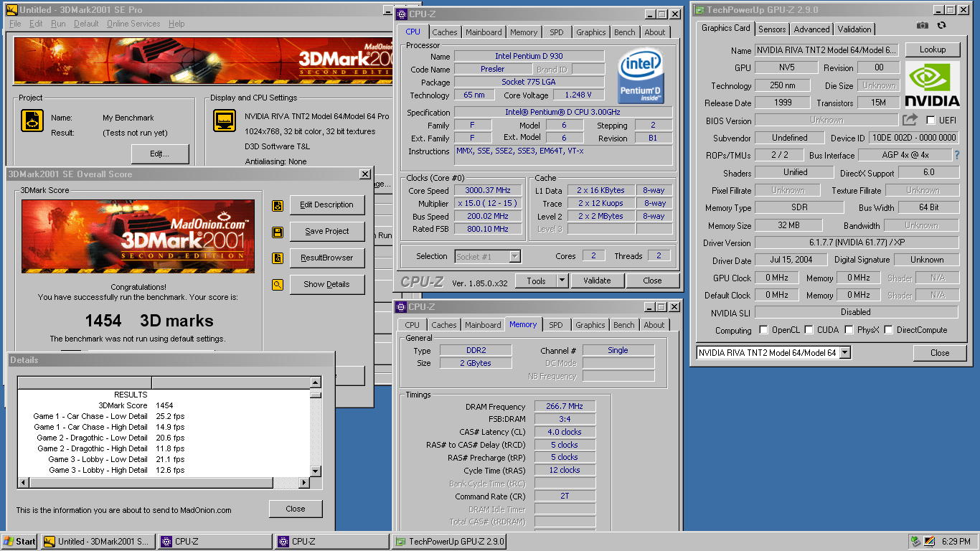The image size is (980, 551).
Task: Click Show Details button
Action: pyautogui.click(x=327, y=284)
